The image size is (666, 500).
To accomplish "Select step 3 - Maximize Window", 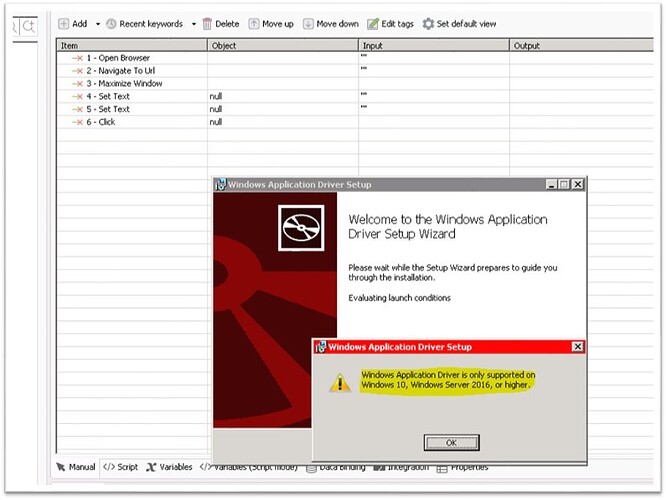I will 124,83.
